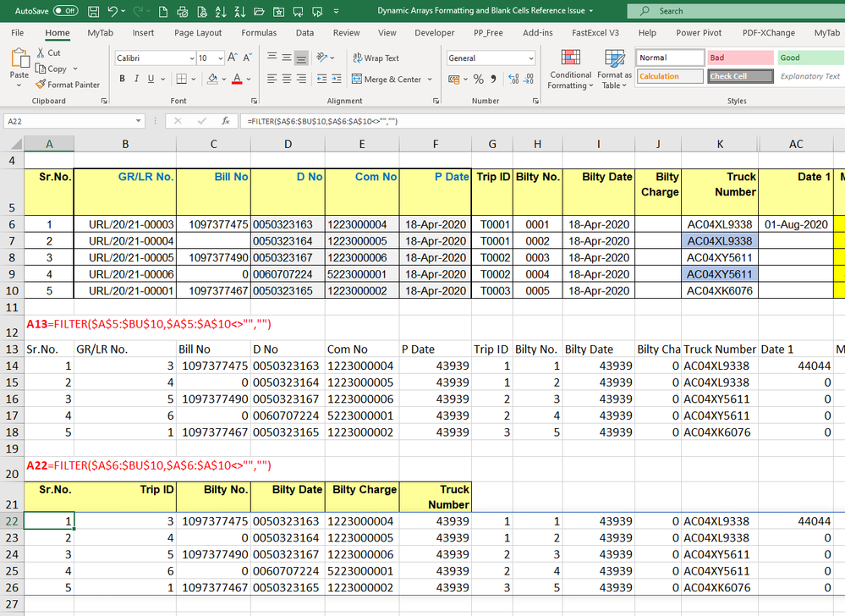This screenshot has height=616, width=845.
Task: Align text to top of cell
Action: pyautogui.click(x=272, y=58)
